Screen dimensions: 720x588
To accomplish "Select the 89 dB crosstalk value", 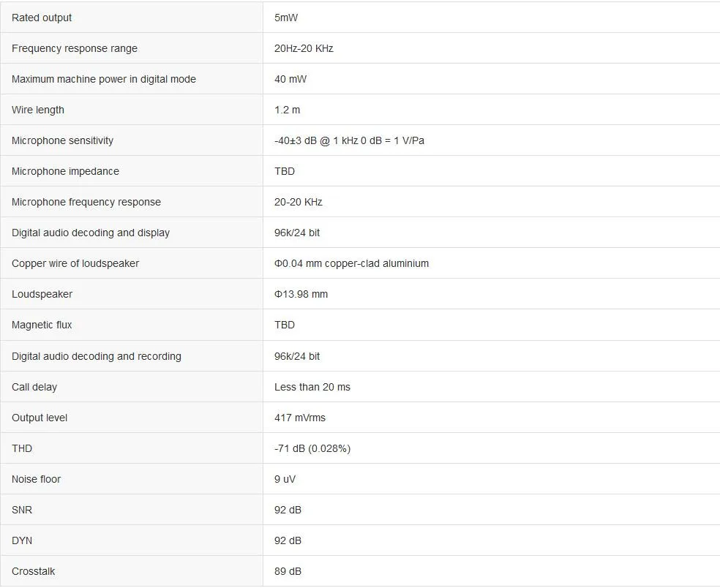I will coord(288,572).
